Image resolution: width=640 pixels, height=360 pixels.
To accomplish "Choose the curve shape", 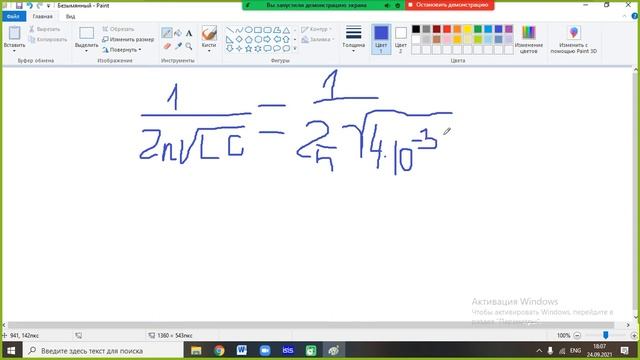I will coord(239,30).
